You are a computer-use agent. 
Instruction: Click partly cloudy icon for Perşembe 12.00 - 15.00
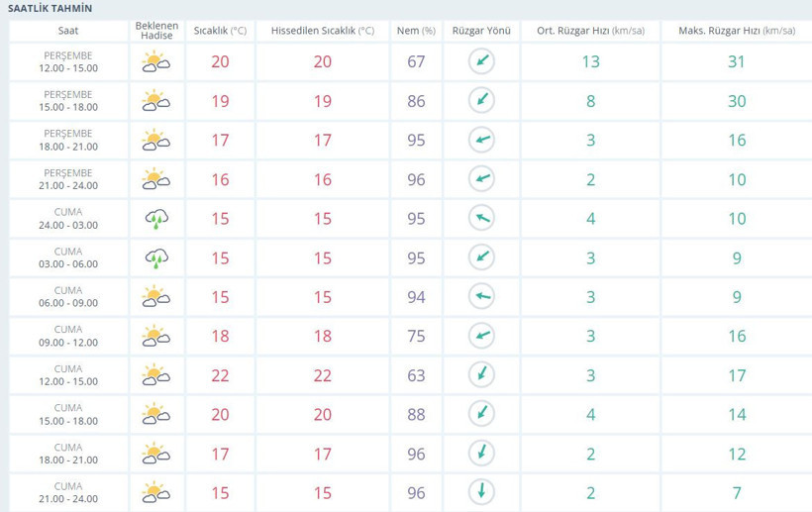155,62
